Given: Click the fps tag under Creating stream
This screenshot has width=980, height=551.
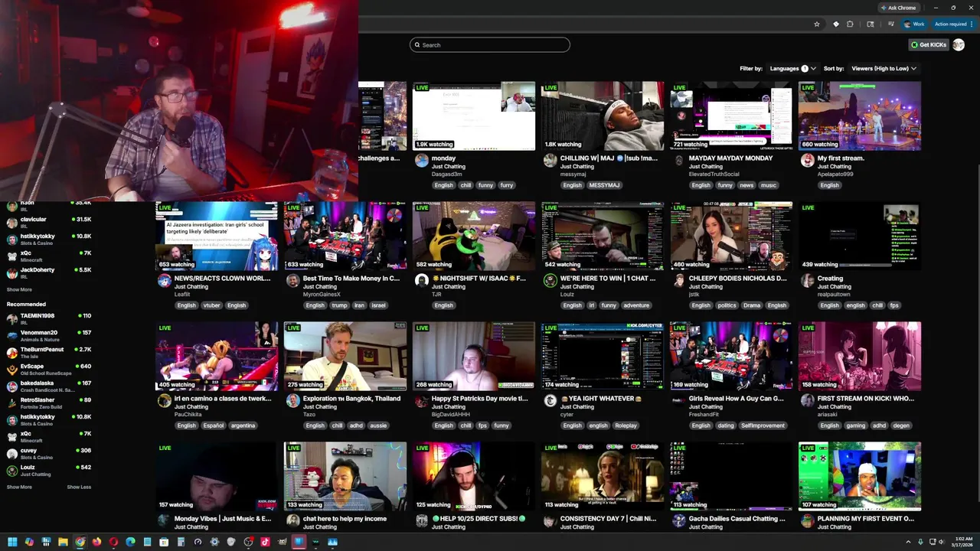Looking at the screenshot, I should (x=894, y=305).
